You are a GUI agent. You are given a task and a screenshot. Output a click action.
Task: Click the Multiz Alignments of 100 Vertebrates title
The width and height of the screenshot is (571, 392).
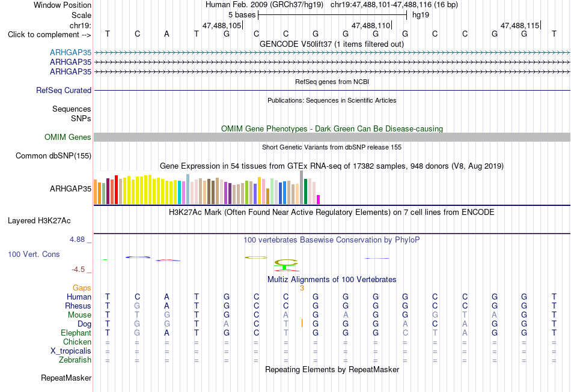332,280
